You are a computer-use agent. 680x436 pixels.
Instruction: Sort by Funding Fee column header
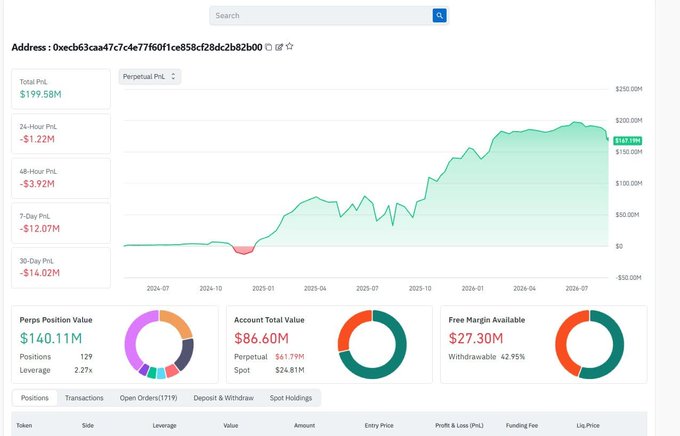pyautogui.click(x=522, y=426)
